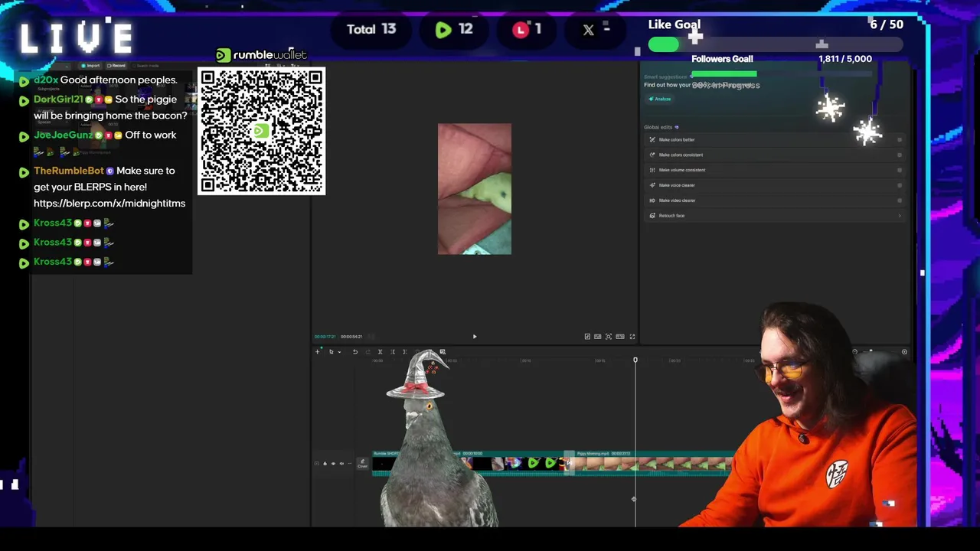Open the pointer tool dropdown arrow

tap(339, 352)
